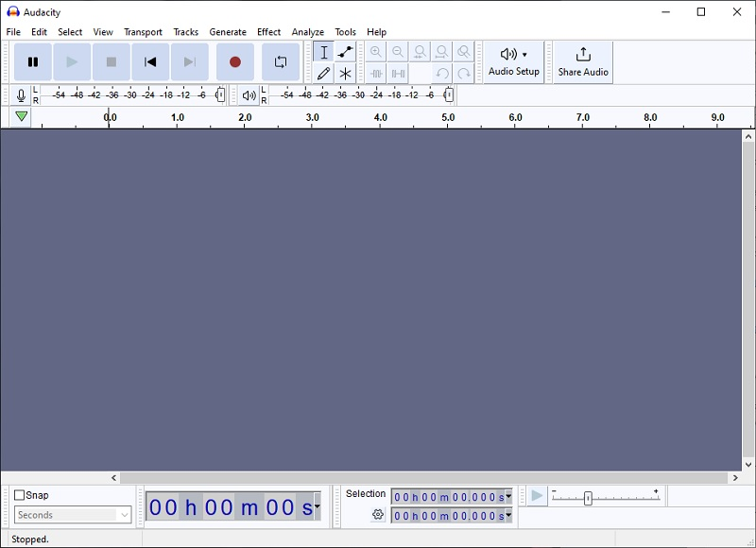The width and height of the screenshot is (756, 548).
Task: Click inside the selection start time field
Action: pyautogui.click(x=444, y=495)
